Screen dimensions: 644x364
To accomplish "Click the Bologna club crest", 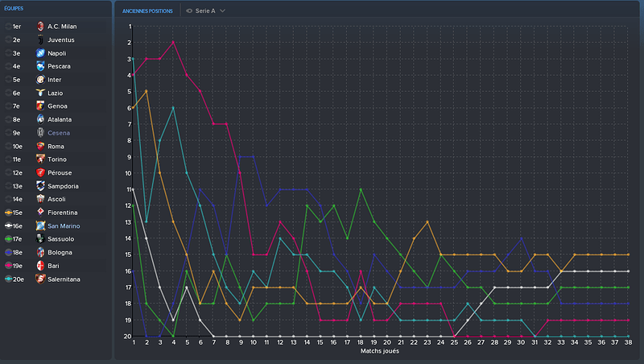I will (40, 252).
